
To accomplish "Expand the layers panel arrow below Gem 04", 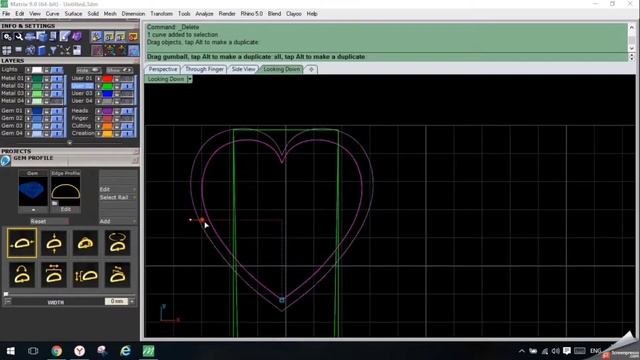I will tap(69, 143).
